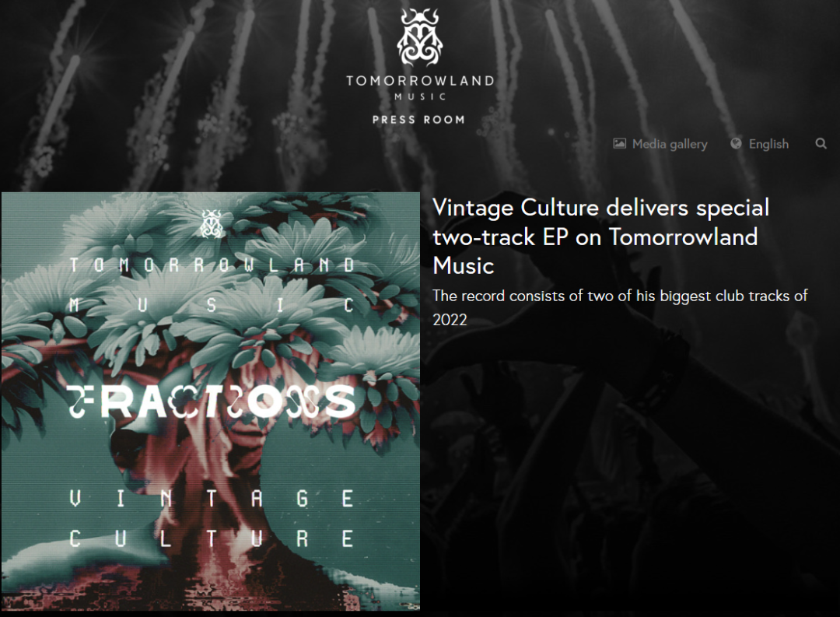Go to the Press Room heading
The image size is (840, 617).
pyautogui.click(x=418, y=120)
